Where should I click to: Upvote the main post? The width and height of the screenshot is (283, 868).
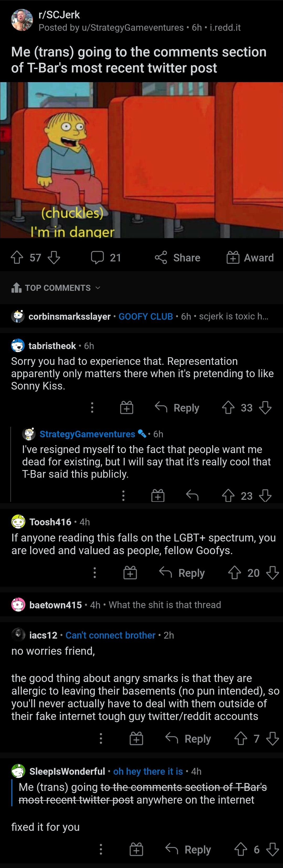tap(17, 258)
